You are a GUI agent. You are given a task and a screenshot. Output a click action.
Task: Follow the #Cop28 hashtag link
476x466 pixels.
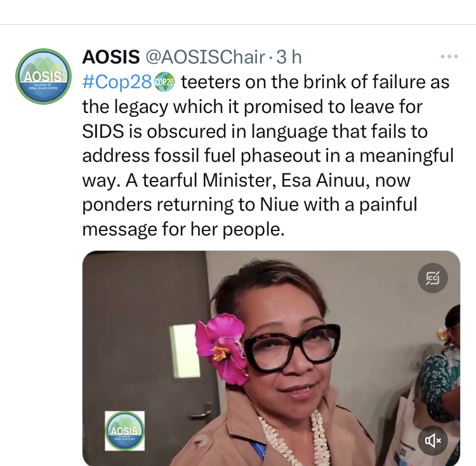coord(117,82)
